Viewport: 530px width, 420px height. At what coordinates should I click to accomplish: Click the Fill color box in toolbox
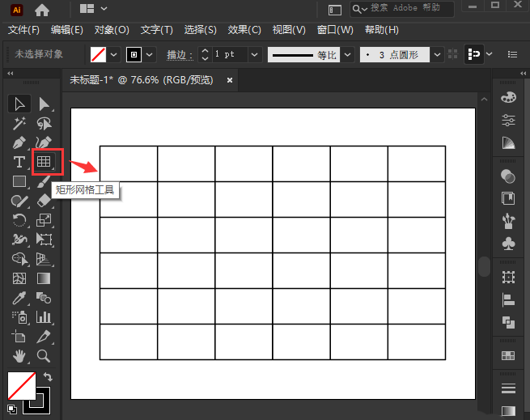pyautogui.click(x=22, y=386)
